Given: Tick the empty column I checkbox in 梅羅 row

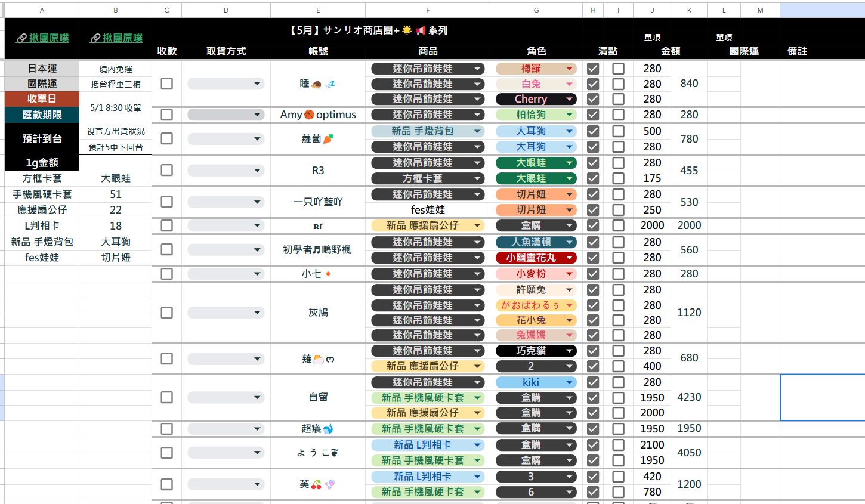Looking at the screenshot, I should (619, 69).
